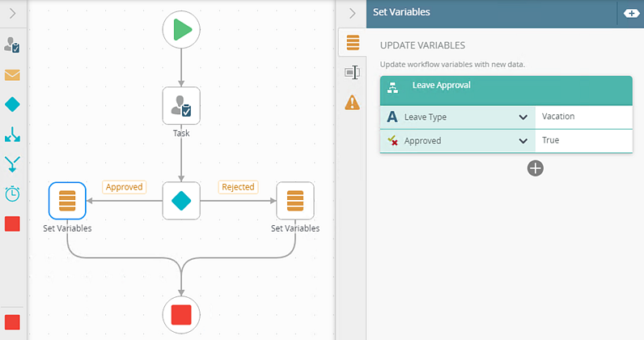
Task: Choose the Split step icon in toolbox
Action: coord(12,134)
